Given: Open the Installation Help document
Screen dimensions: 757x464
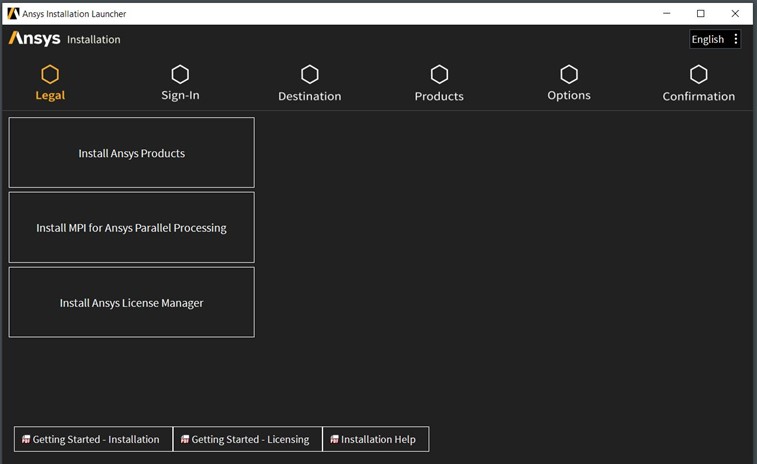Looking at the screenshot, I should click(x=376, y=439).
